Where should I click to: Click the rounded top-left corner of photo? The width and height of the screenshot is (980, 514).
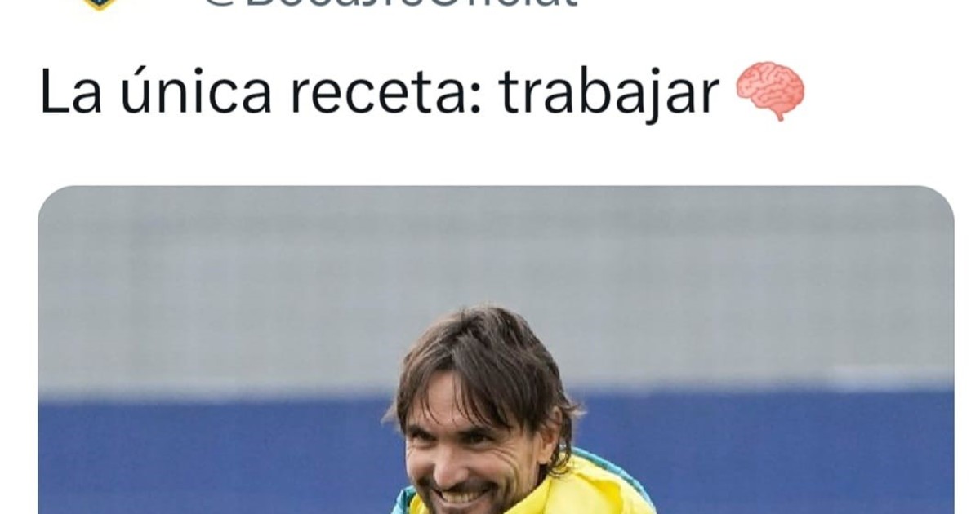click(x=51, y=198)
